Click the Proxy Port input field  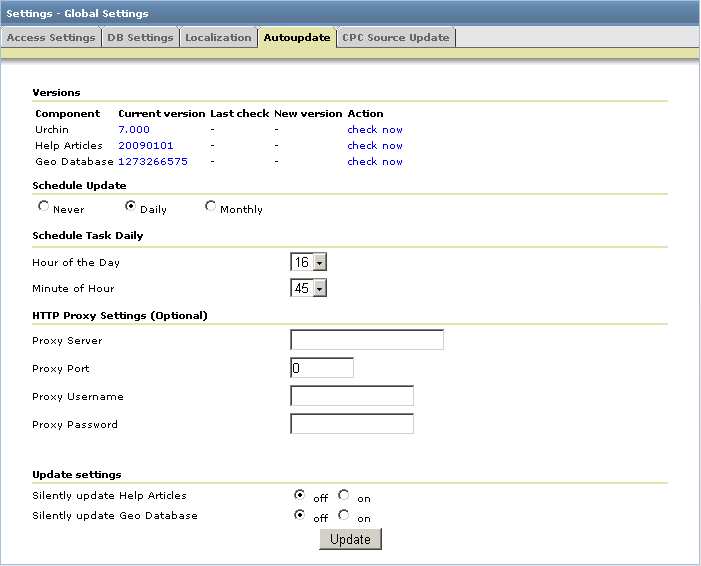coord(321,368)
